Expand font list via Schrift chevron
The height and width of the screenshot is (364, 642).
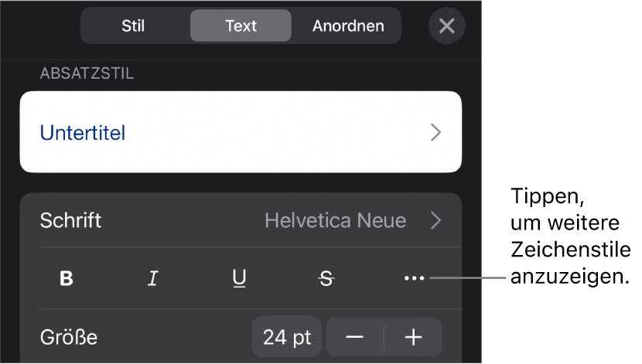tap(436, 220)
